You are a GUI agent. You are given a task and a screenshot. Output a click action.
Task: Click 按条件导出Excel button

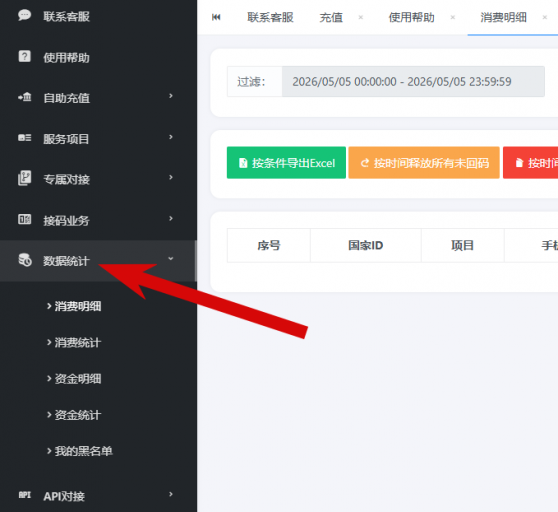click(x=286, y=163)
